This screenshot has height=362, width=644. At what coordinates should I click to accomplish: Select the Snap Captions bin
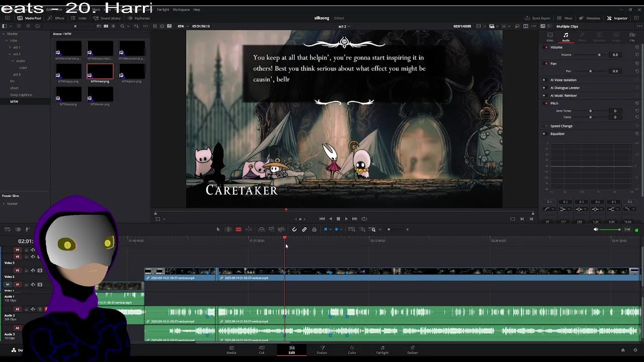[21, 95]
